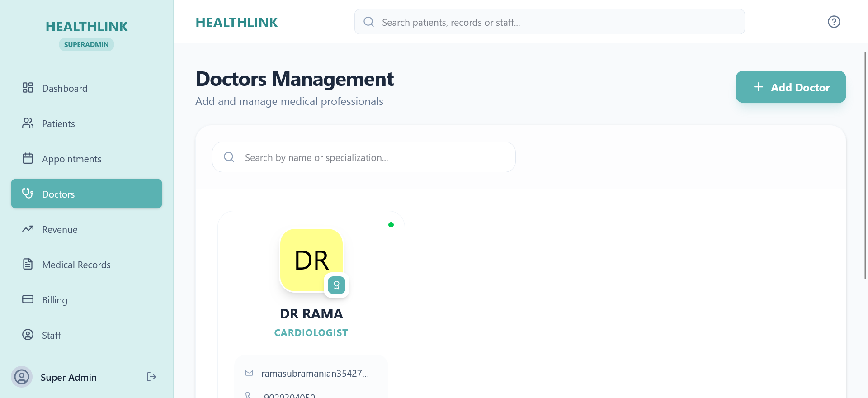Image resolution: width=868 pixels, height=398 pixels.
Task: Navigate to Billing
Action: [x=86, y=300]
